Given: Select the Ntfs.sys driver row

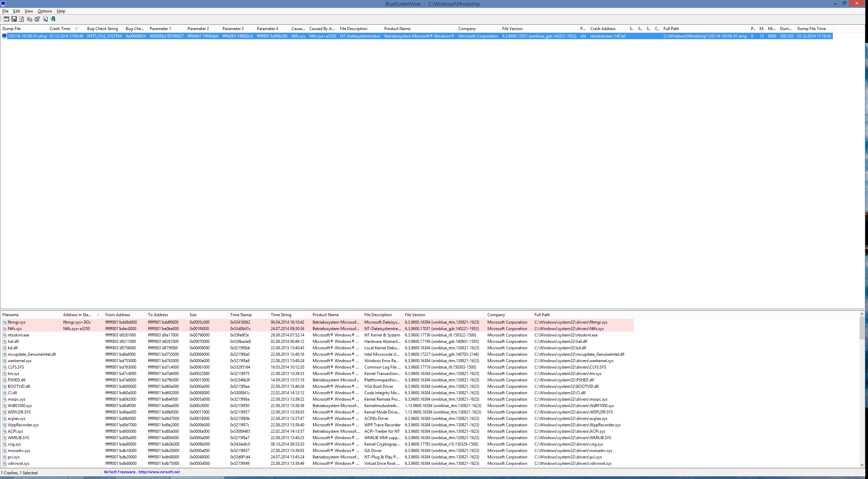Looking at the screenshot, I should (x=15, y=329).
